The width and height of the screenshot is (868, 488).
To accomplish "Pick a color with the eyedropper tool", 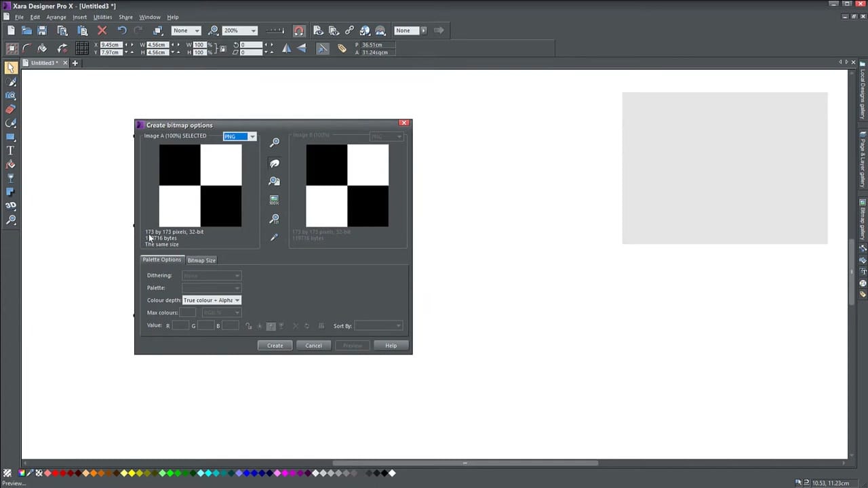I will click(274, 237).
